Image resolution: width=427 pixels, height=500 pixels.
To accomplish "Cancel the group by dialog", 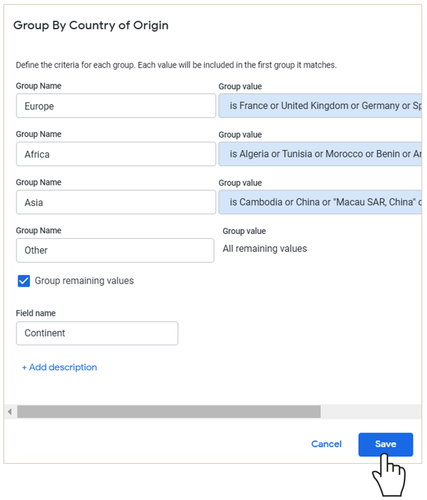I will coord(326,444).
